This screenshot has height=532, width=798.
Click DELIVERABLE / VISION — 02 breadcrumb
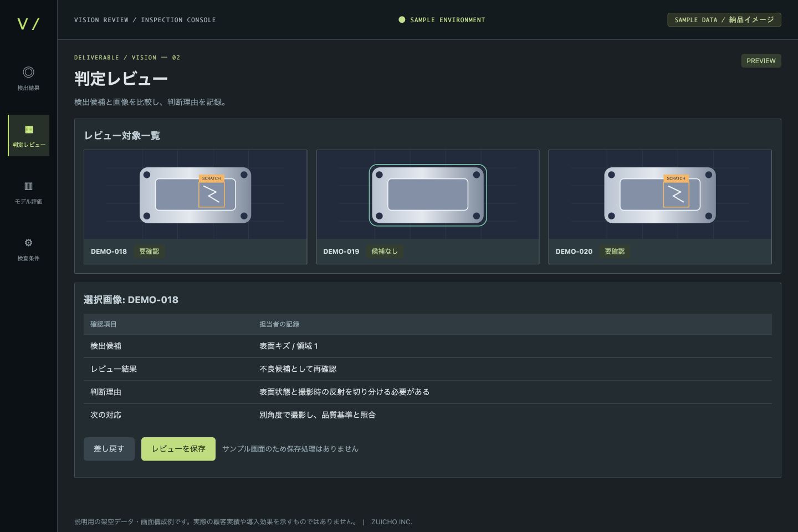coord(127,58)
